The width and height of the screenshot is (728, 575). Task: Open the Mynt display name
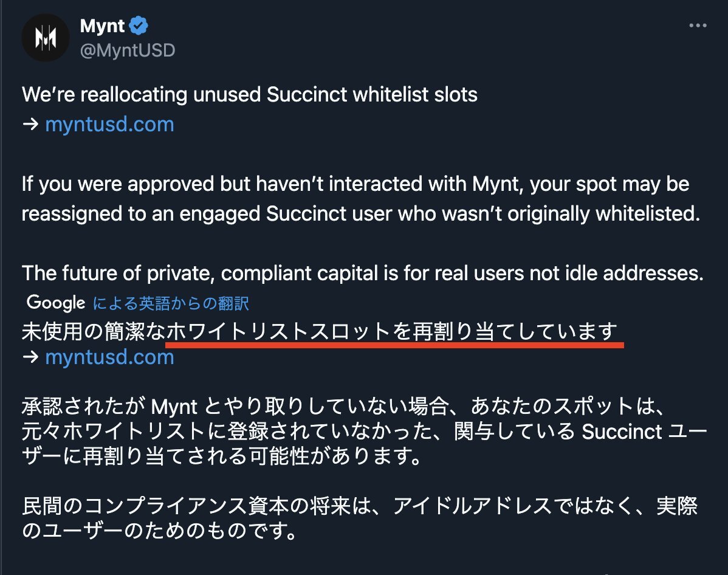click(x=102, y=26)
